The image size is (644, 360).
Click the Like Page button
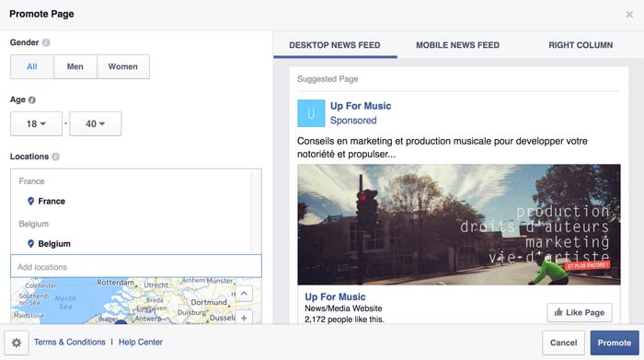click(x=580, y=312)
